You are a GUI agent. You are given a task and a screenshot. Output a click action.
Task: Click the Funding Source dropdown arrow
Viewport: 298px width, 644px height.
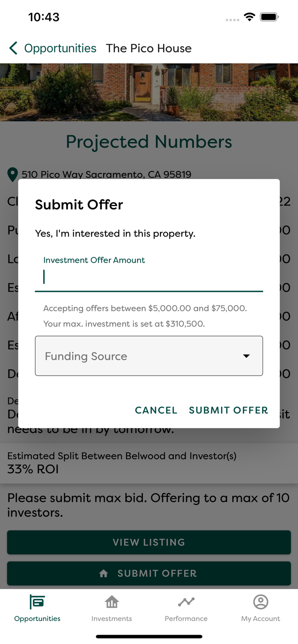tap(246, 356)
